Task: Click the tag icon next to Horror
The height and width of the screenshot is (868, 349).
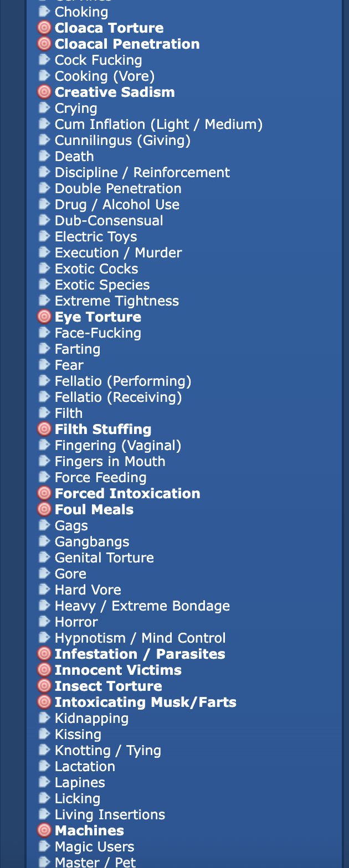Action: [44, 622]
